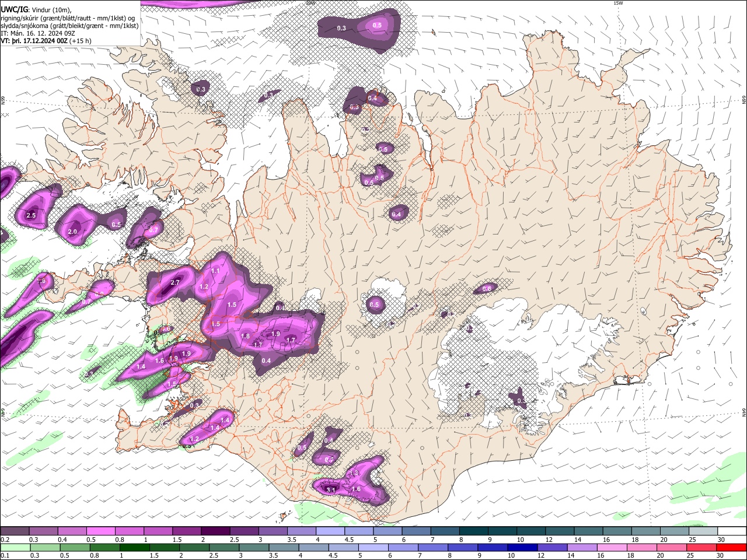The height and width of the screenshot is (560, 747).
Task: Click the bright red swatch in bottom legend row
Action: click(x=732, y=548)
